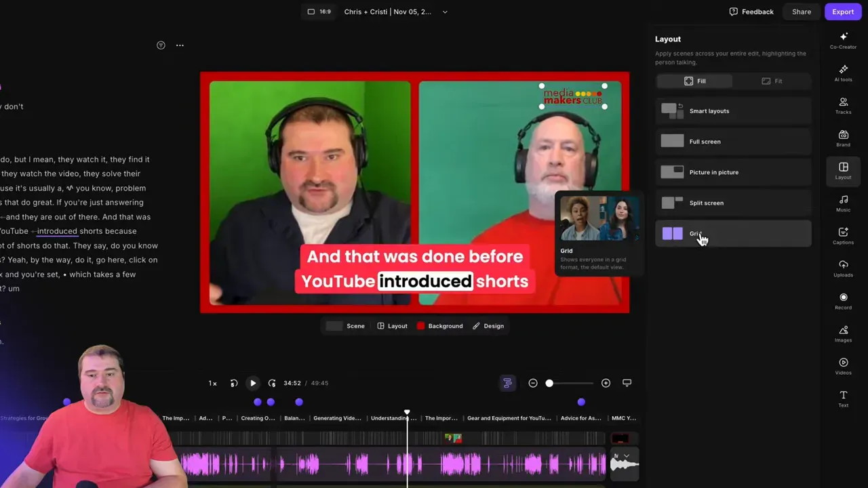Open the Music panel

point(843,205)
